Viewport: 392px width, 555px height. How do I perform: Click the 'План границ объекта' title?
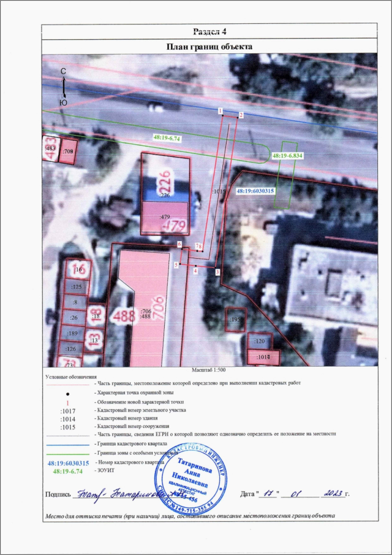(210, 47)
